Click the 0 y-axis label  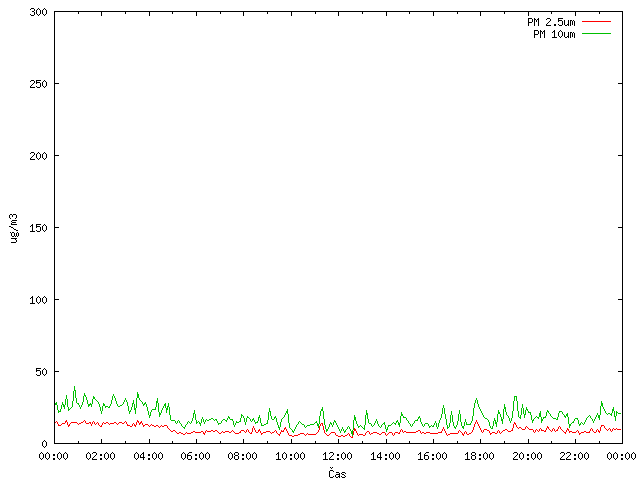[x=44, y=444]
